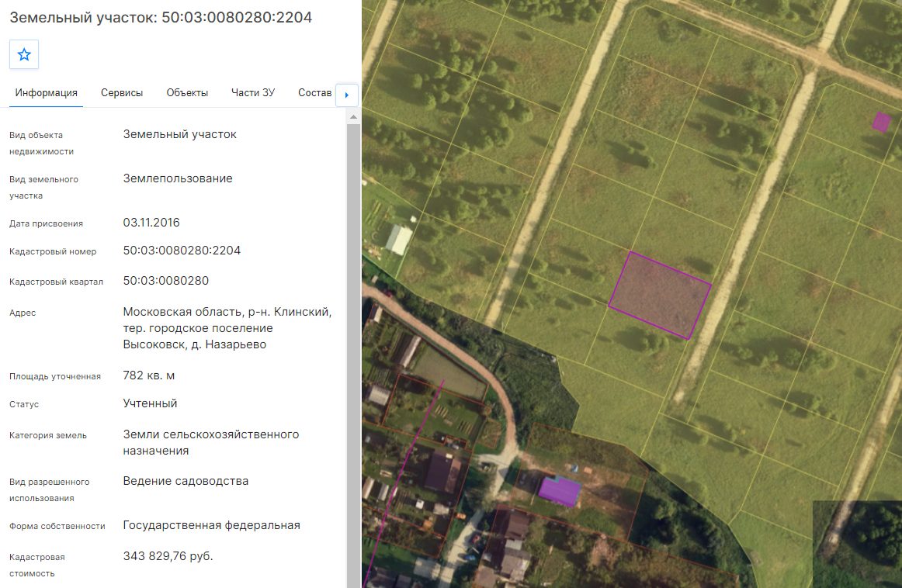Click the label Категория земель
This screenshot has width=902, height=588.
point(48,436)
